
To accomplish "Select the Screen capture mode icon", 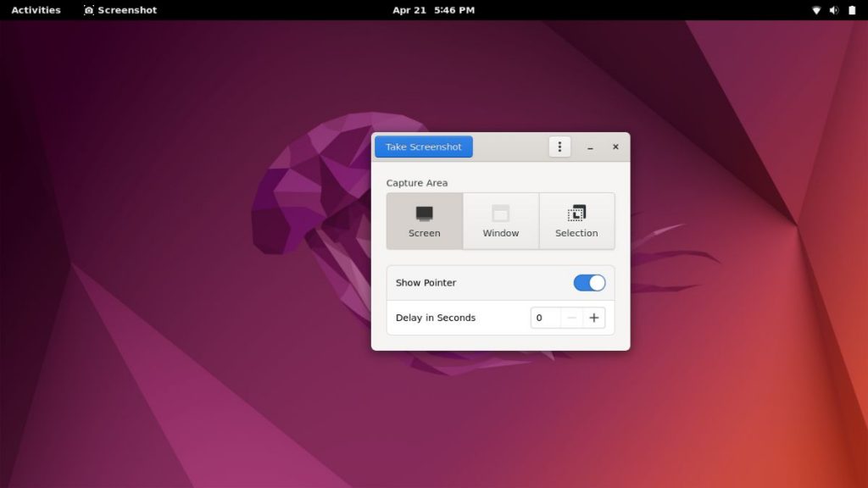I will click(x=423, y=214).
